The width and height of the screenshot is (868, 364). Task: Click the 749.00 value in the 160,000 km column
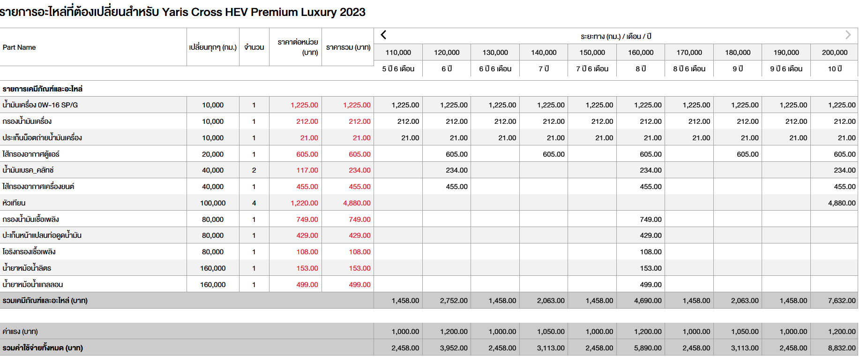tap(651, 220)
